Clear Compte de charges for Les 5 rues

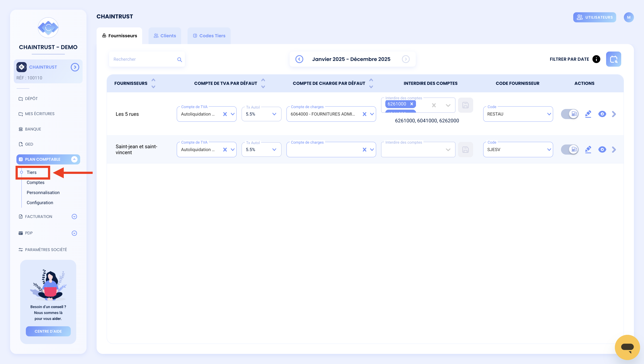(364, 114)
